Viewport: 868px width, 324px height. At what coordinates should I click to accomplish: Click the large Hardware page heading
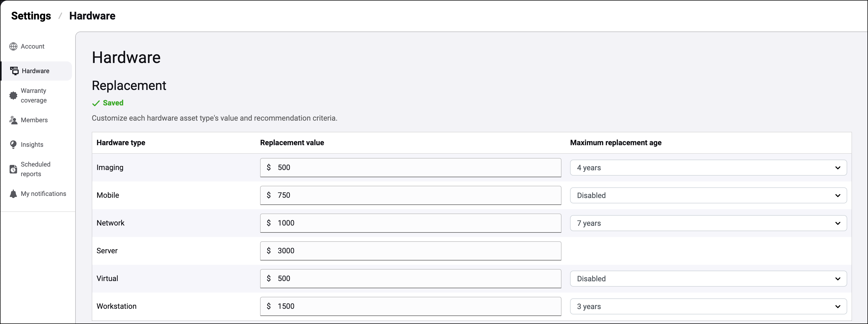(126, 57)
